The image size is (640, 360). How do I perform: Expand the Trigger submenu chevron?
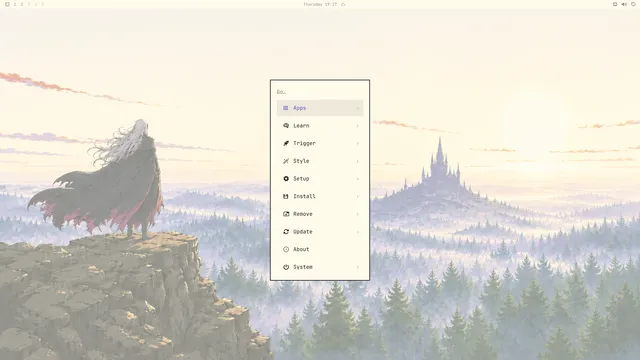[358, 143]
